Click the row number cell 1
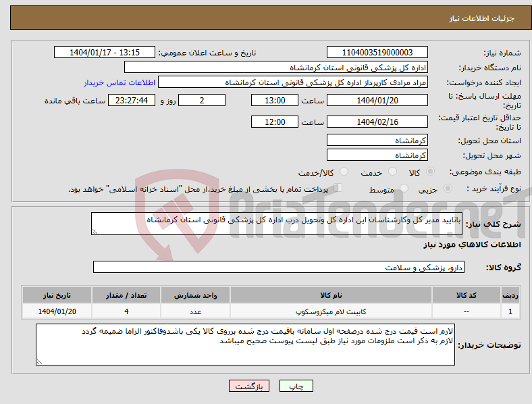The image size is (532, 404). point(510,311)
